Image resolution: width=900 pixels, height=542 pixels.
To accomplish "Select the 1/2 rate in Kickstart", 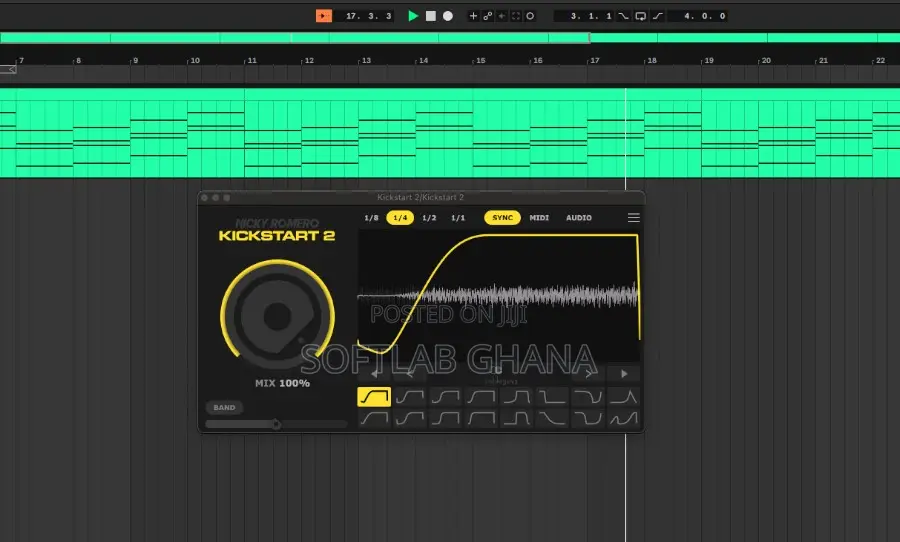I will tap(429, 218).
